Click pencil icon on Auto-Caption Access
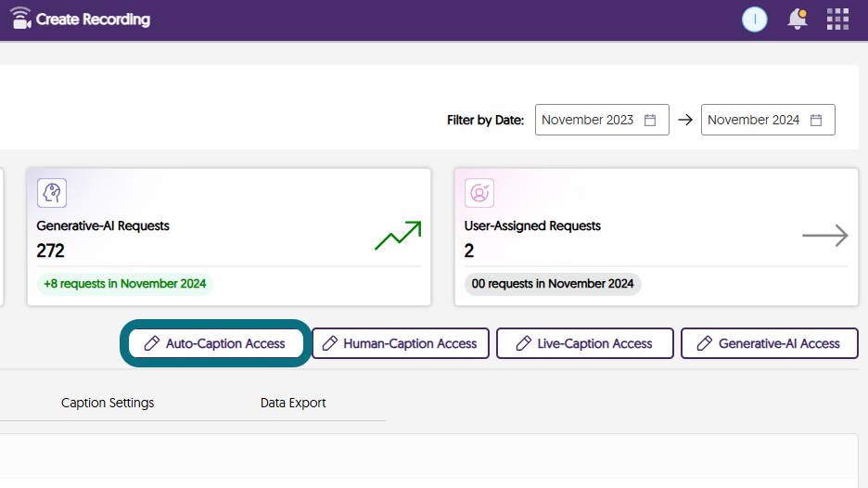Screen dimensions: 868x488 (152, 343)
